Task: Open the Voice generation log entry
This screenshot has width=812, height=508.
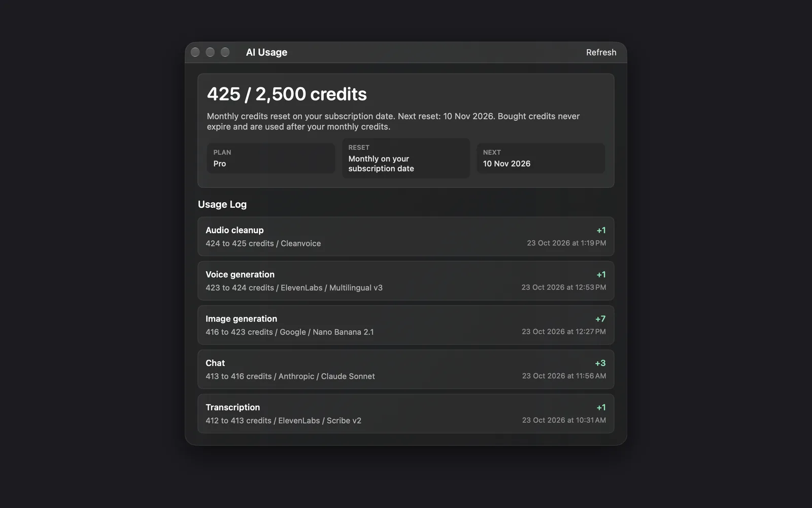Action: (x=406, y=281)
